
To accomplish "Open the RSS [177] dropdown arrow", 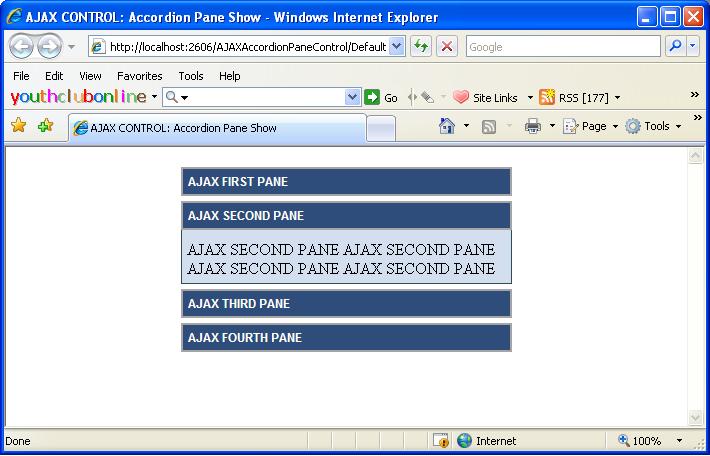I will 617,97.
